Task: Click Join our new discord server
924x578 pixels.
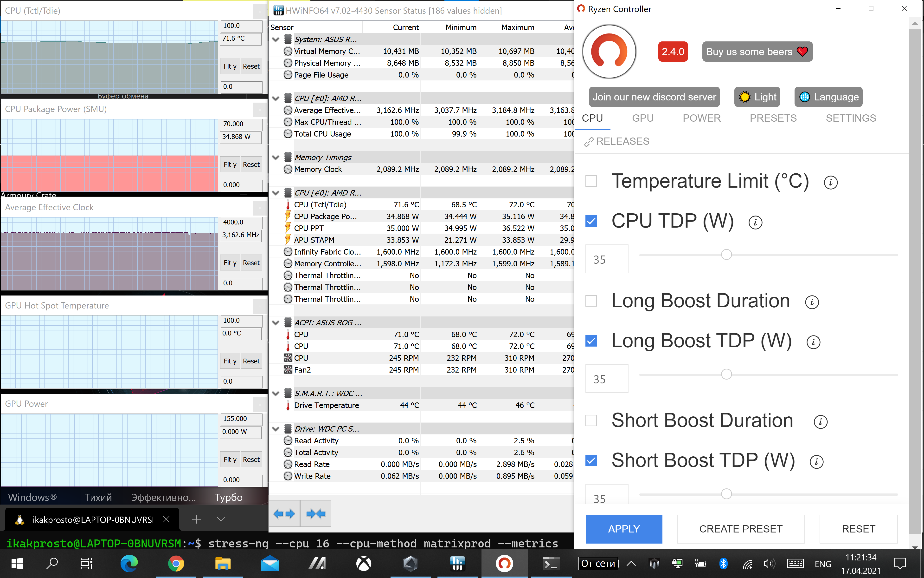Action: [654, 97]
